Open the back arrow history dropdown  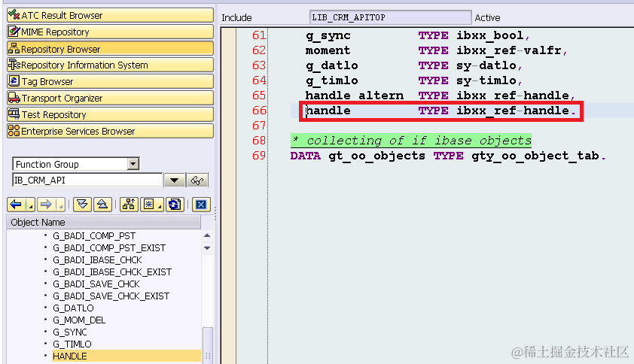31,205
